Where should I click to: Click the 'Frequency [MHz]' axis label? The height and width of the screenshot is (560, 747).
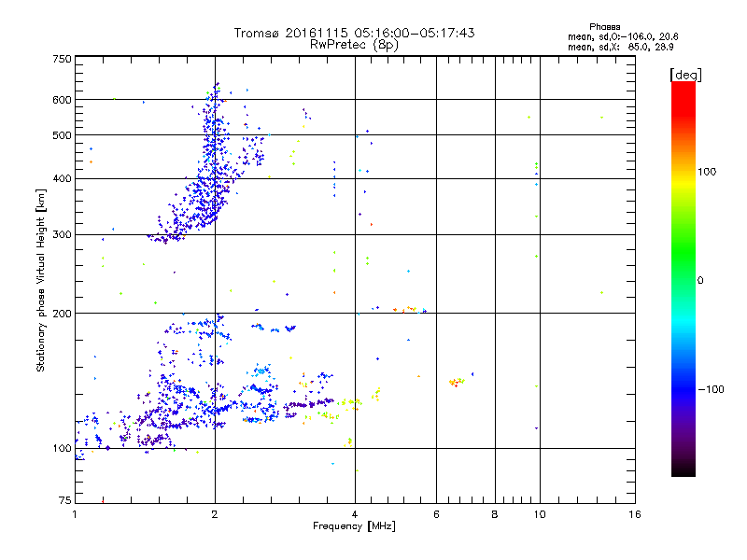click(x=354, y=526)
